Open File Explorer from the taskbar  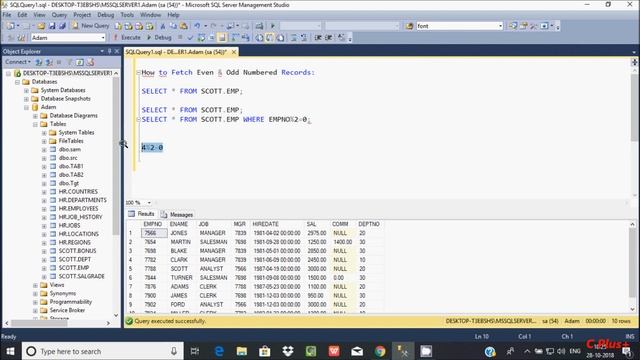[242, 351]
